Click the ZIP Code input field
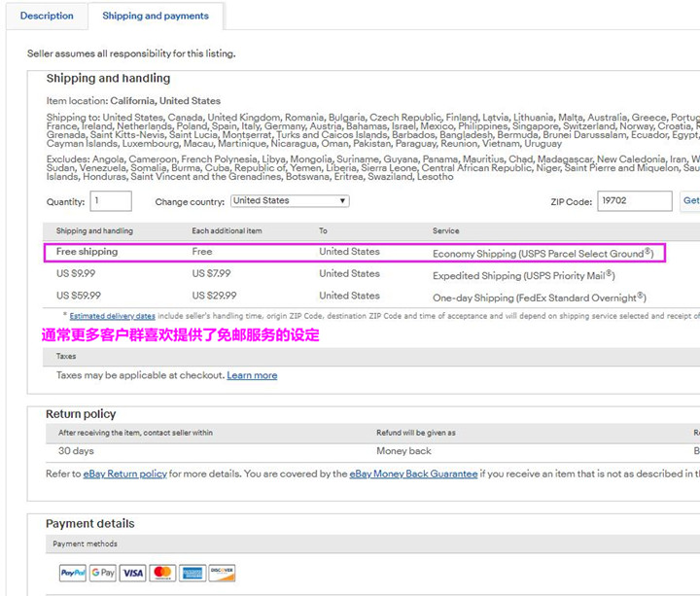The height and width of the screenshot is (596, 700). click(634, 201)
